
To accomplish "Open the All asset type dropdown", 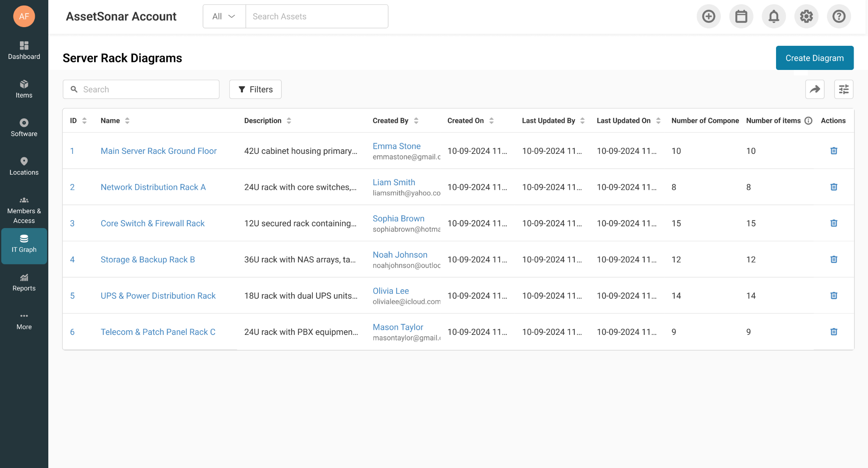I will [224, 17].
